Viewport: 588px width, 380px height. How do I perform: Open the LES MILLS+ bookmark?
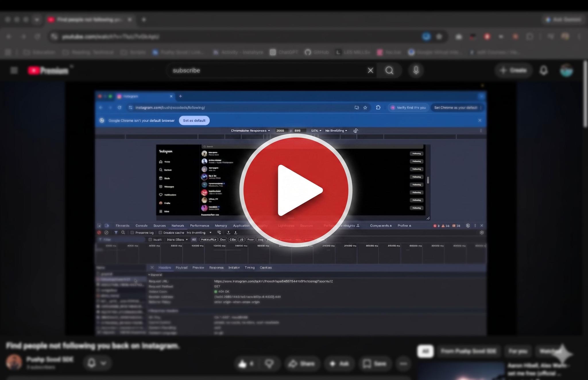(x=353, y=52)
